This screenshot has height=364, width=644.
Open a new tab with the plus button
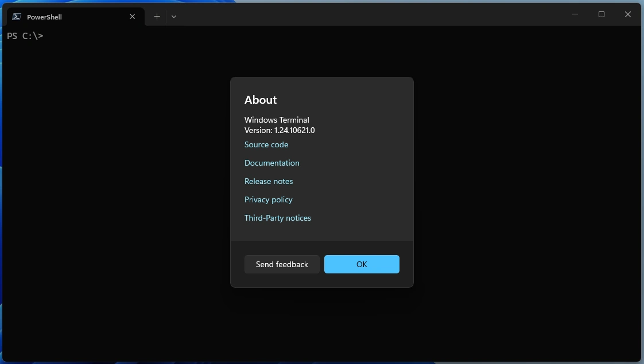(157, 17)
